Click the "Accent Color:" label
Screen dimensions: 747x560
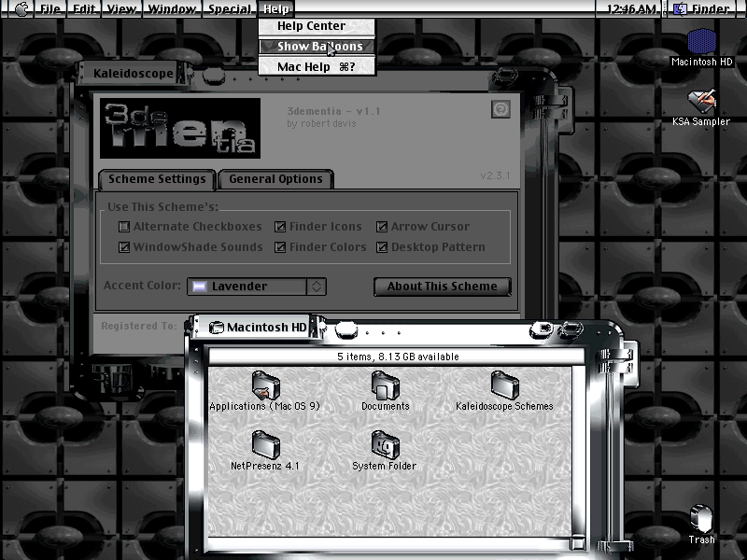[x=142, y=286]
